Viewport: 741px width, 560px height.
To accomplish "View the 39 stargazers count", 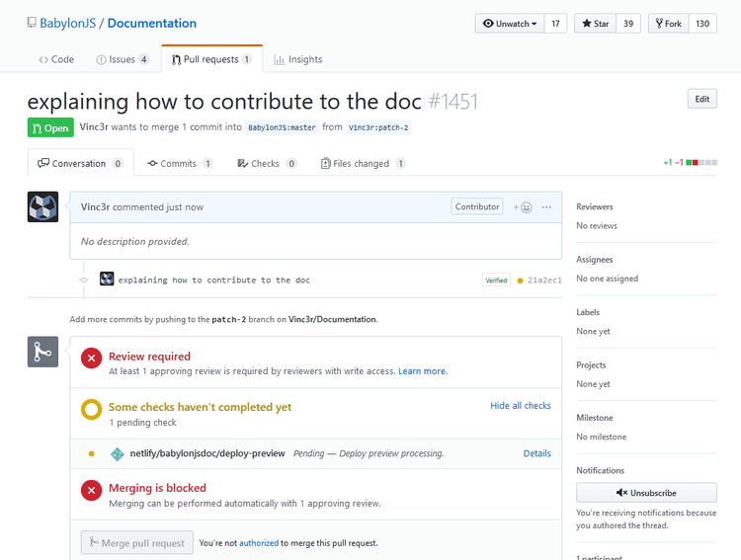I will click(628, 24).
